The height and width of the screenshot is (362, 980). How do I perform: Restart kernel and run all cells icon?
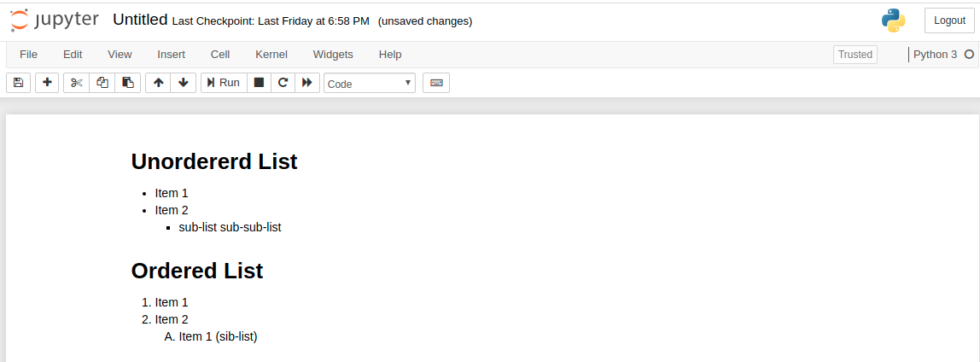306,83
